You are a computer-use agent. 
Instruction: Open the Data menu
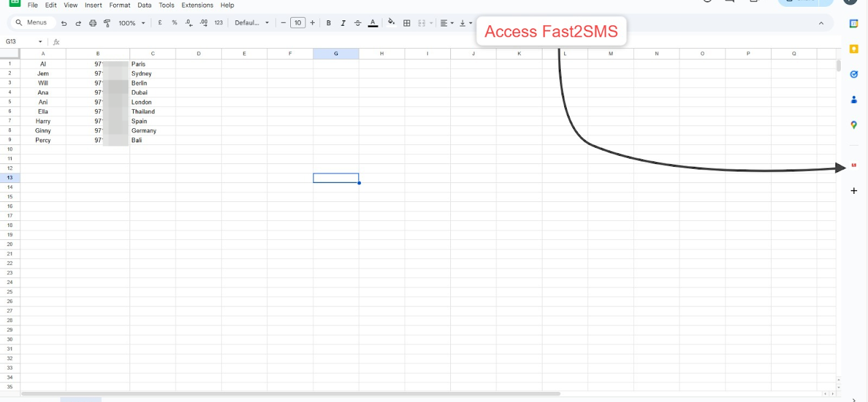coord(144,5)
